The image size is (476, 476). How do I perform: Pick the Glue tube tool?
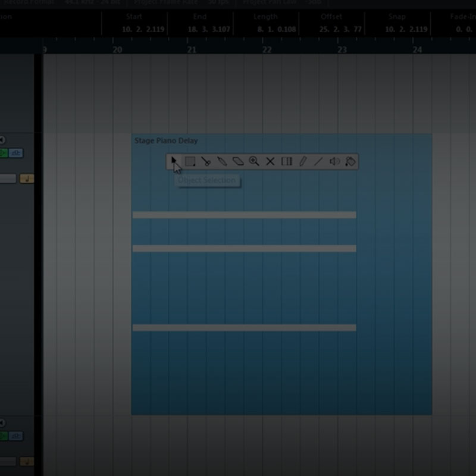tap(222, 161)
